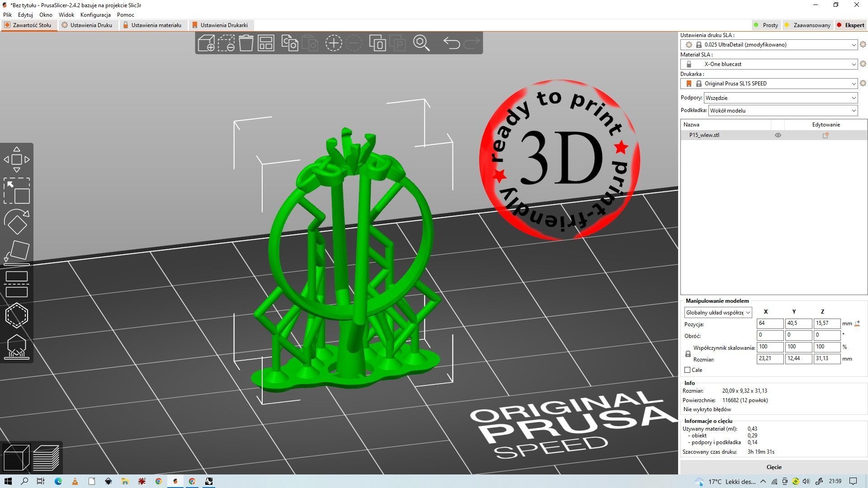Open the Globalny układ współrzędnych dropdown
Viewport: 868px width, 488px height.
pyautogui.click(x=718, y=313)
